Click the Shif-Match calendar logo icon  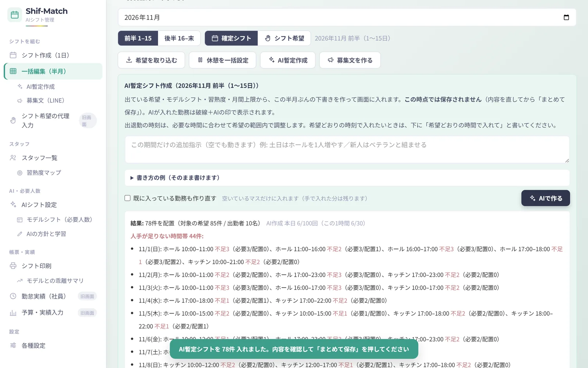click(x=15, y=15)
